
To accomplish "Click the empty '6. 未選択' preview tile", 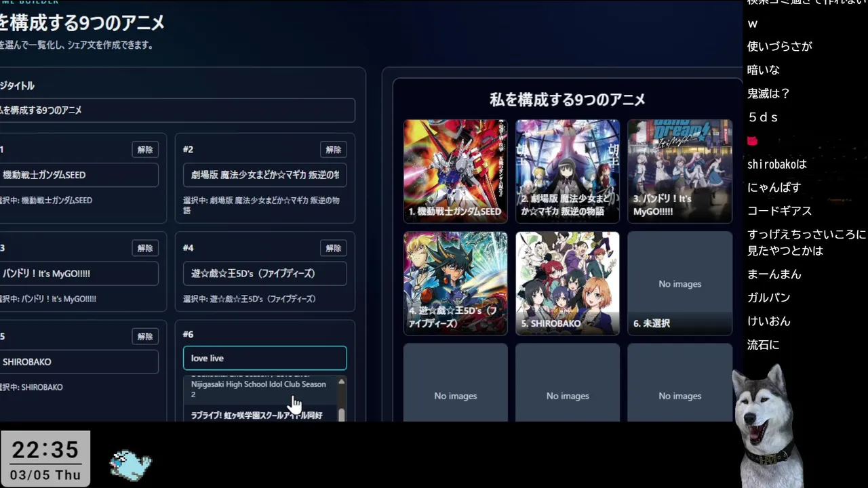I will coord(679,283).
